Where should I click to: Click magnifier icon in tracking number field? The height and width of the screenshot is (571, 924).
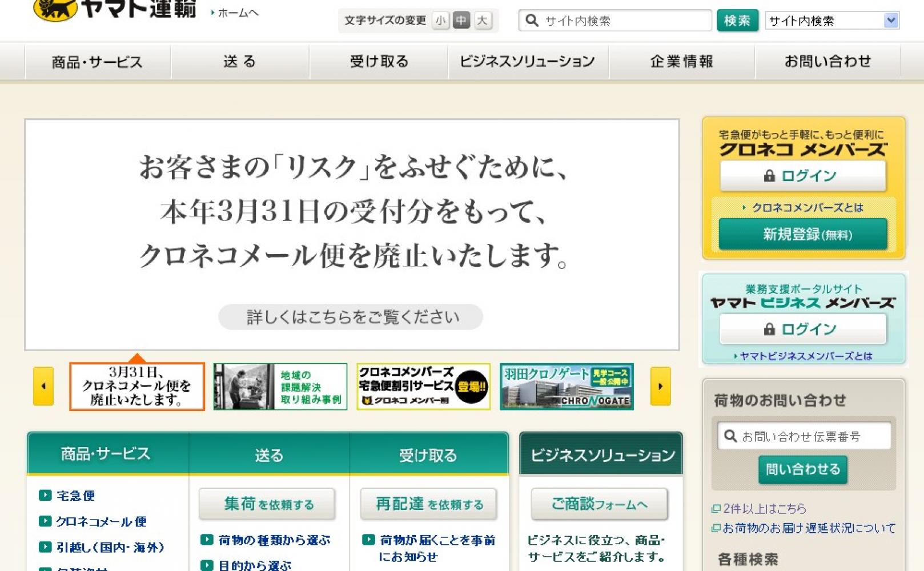tap(730, 436)
